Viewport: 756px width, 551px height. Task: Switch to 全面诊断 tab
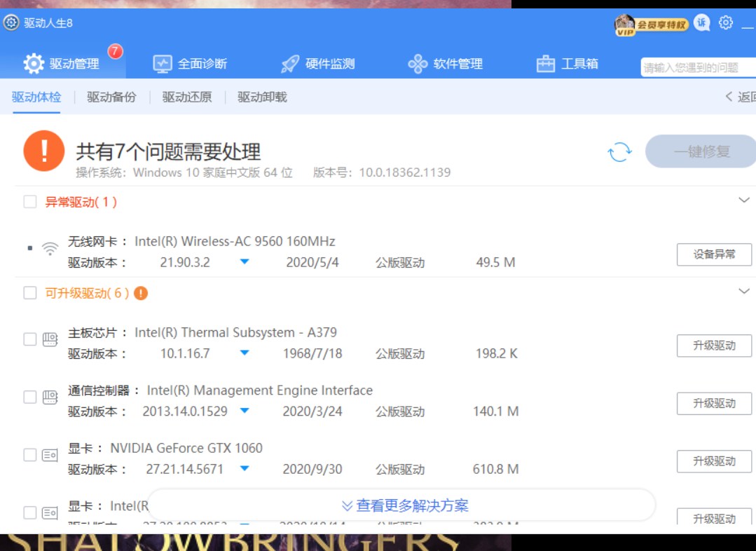coord(190,64)
